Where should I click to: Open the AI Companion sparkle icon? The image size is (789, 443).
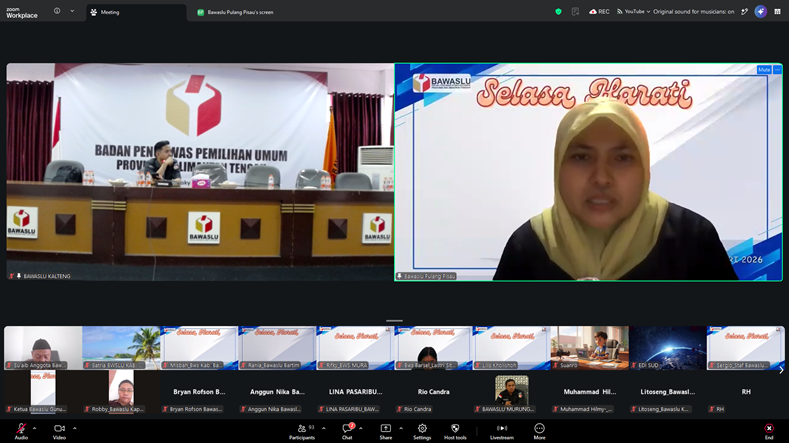coord(761,12)
